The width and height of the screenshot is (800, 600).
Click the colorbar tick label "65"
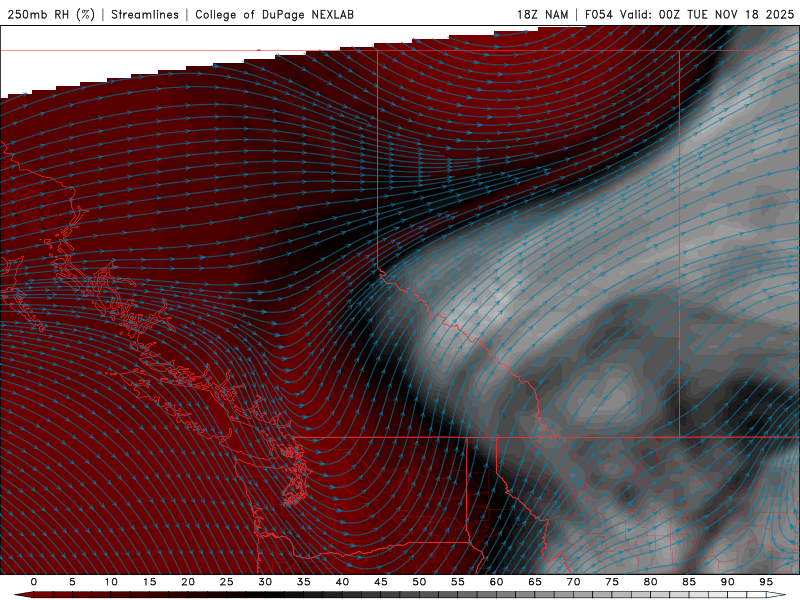(535, 582)
